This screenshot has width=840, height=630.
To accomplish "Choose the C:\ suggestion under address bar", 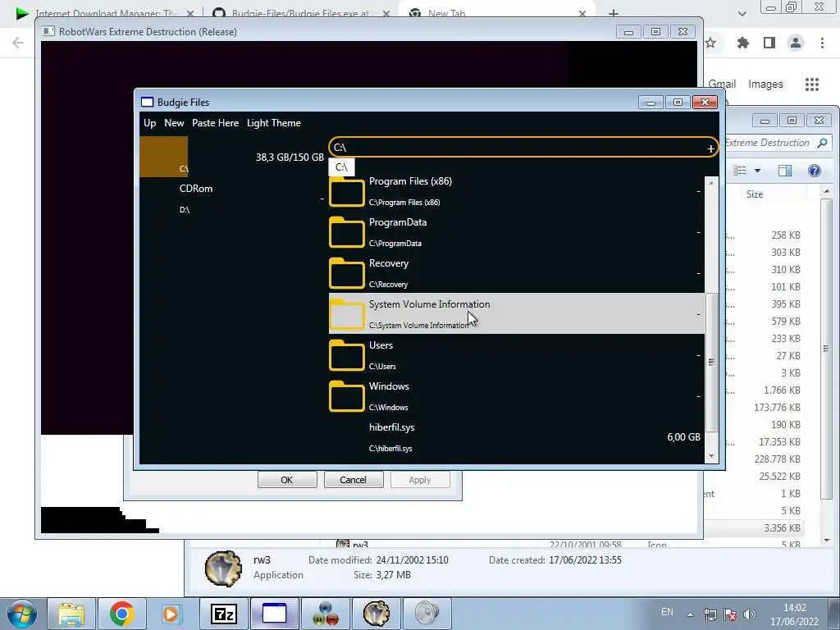I will pos(341,167).
